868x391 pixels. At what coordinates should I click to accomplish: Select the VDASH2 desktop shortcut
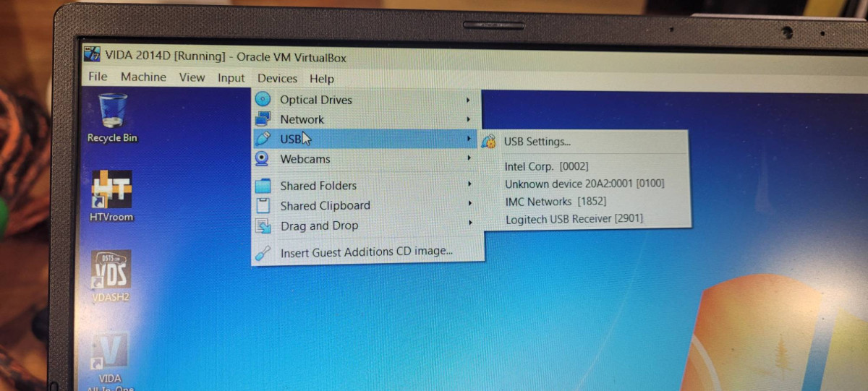(x=111, y=275)
